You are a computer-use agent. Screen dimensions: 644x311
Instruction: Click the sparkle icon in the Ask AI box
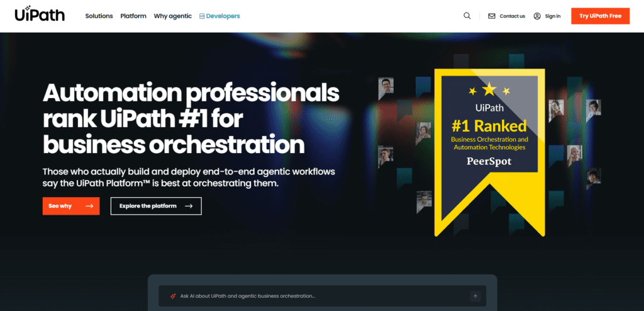click(173, 296)
